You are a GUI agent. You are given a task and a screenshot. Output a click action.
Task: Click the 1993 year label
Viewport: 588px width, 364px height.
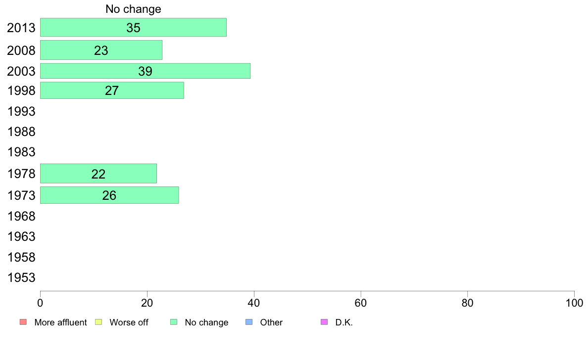tap(21, 111)
